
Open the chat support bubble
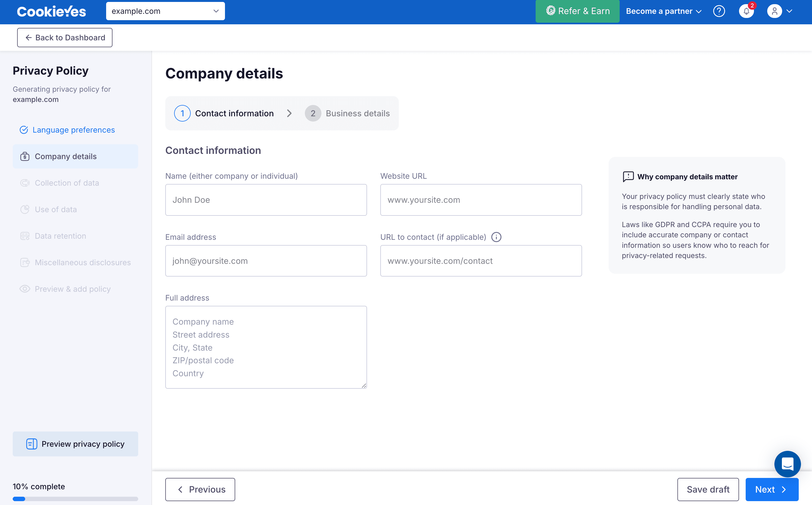(x=787, y=464)
